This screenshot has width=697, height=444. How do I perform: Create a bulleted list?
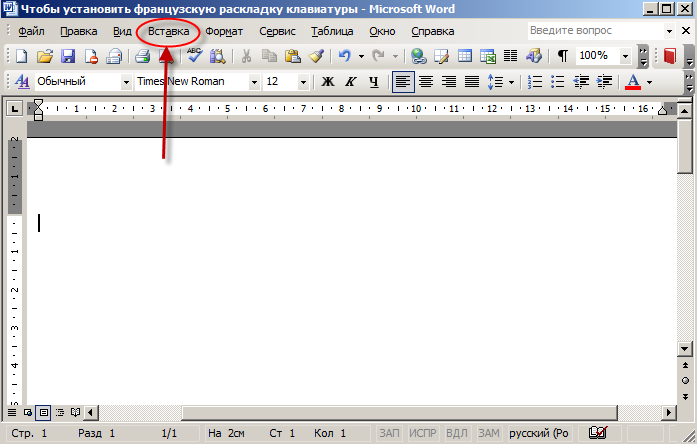[557, 82]
